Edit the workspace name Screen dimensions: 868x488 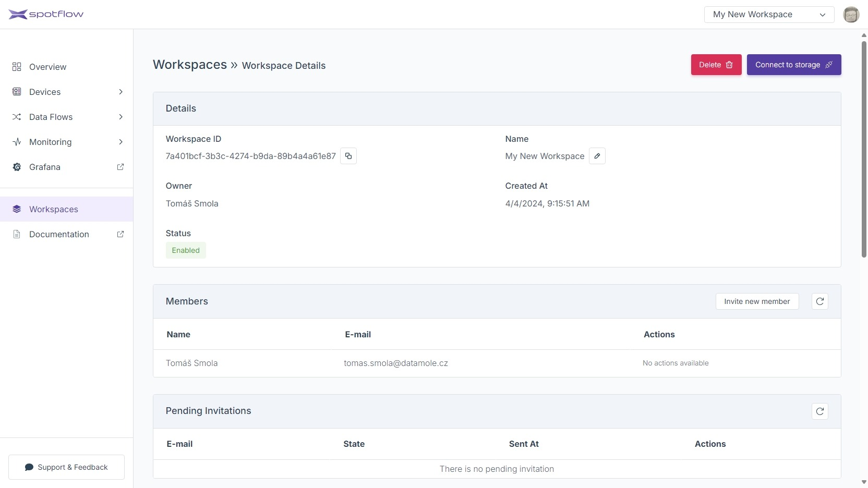click(x=597, y=156)
